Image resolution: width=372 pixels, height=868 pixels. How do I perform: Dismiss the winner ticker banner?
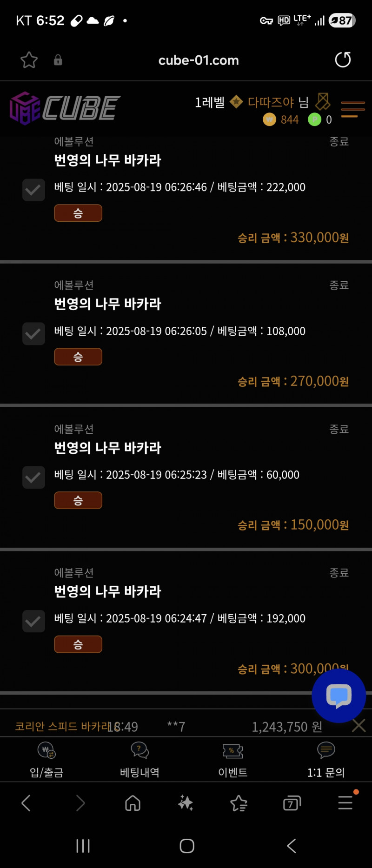coord(359,725)
